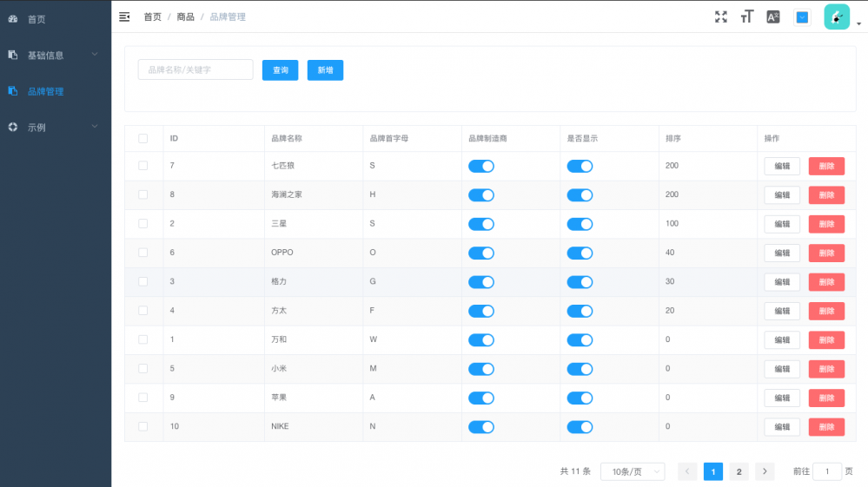
Task: Open the user avatar menu
Action: (837, 17)
